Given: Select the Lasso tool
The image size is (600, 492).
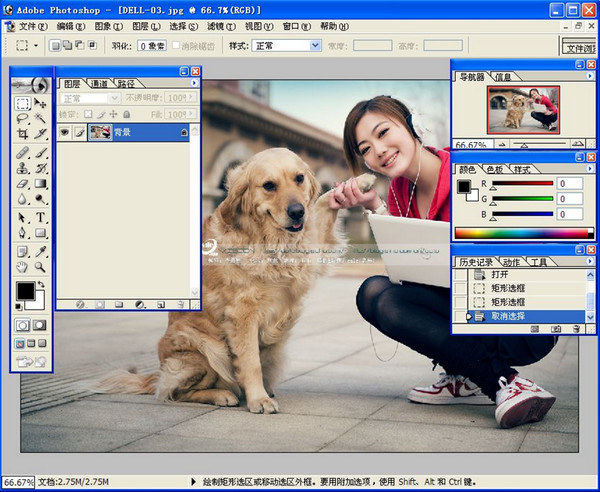Looking at the screenshot, I should point(22,118).
